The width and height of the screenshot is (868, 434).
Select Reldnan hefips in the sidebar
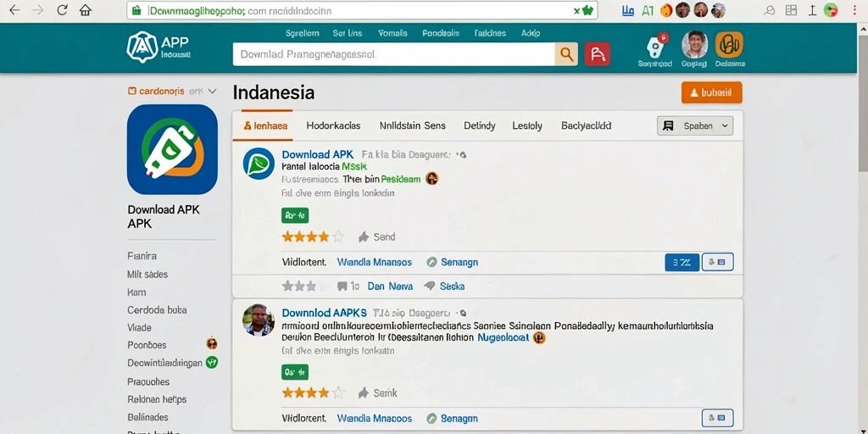click(157, 399)
